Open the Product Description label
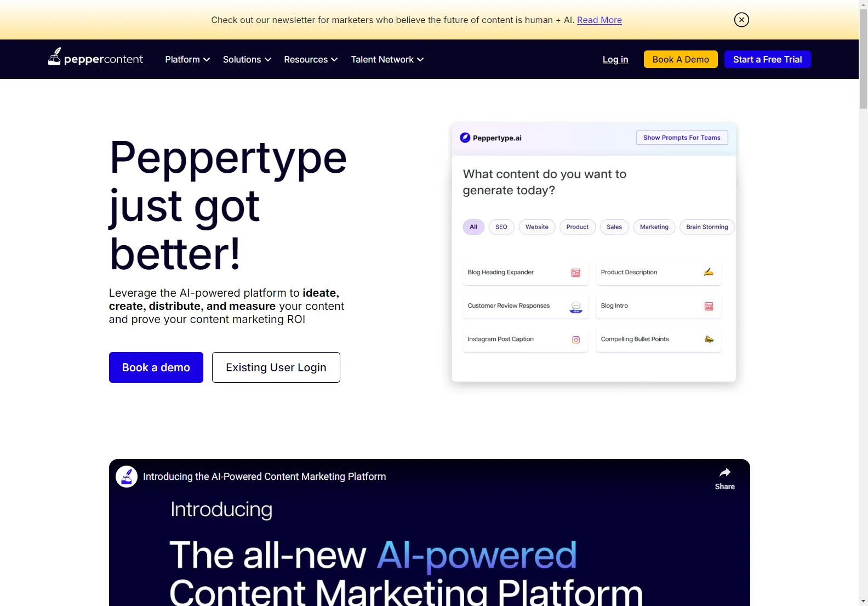Screen dimensions: 868x606 point(629,273)
